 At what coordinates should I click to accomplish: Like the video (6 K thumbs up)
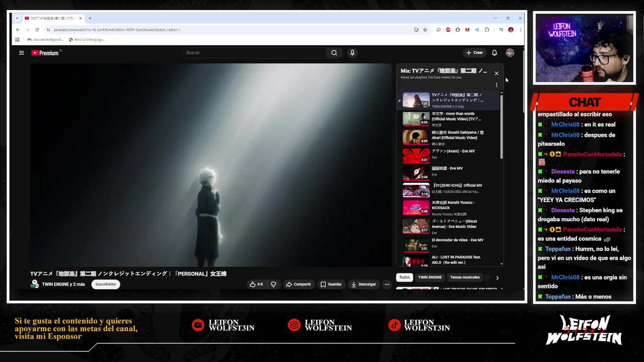click(257, 284)
